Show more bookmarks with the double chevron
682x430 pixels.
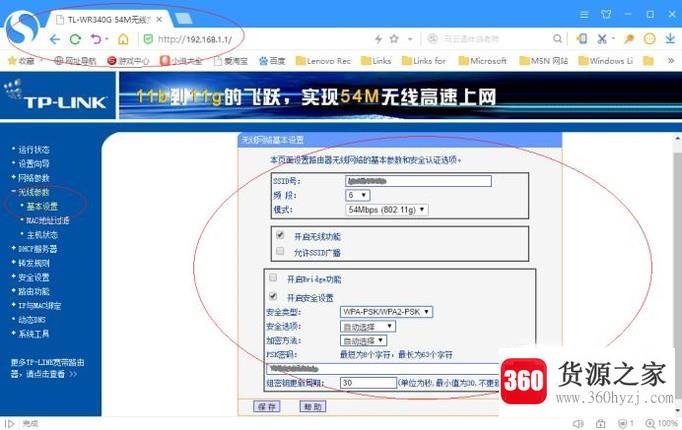click(671, 61)
